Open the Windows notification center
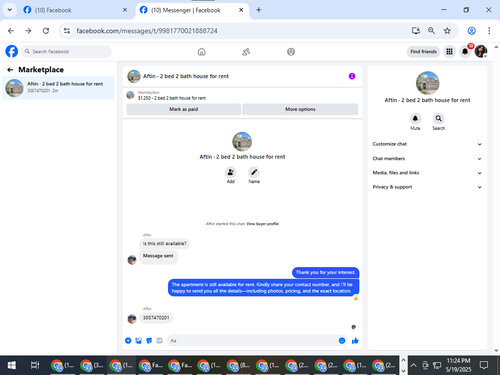This screenshot has height=375, width=500. click(x=484, y=365)
